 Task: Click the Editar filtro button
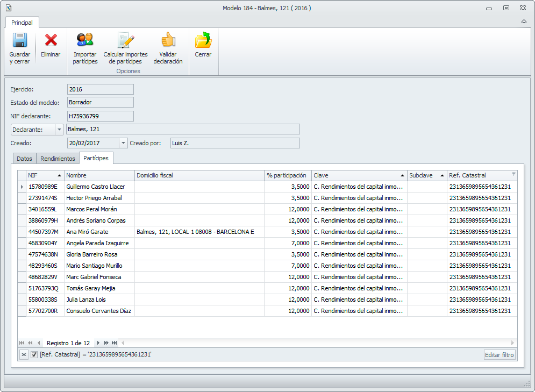point(500,355)
